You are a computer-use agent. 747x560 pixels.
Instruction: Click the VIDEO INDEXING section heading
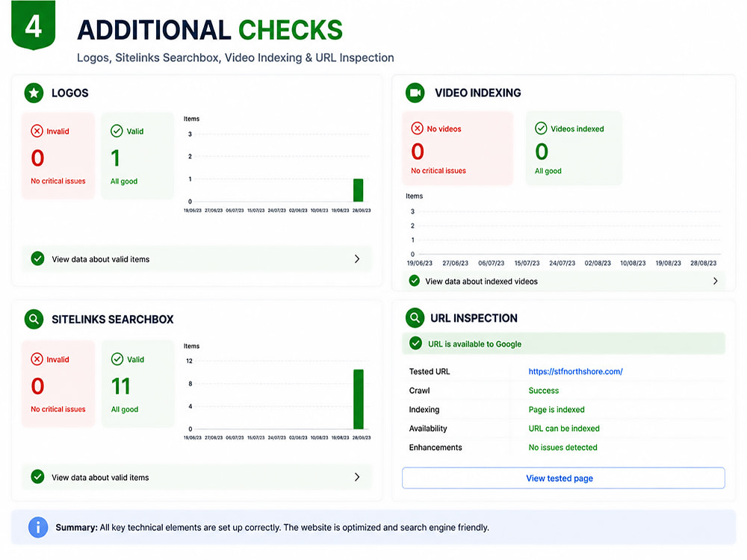tap(478, 93)
